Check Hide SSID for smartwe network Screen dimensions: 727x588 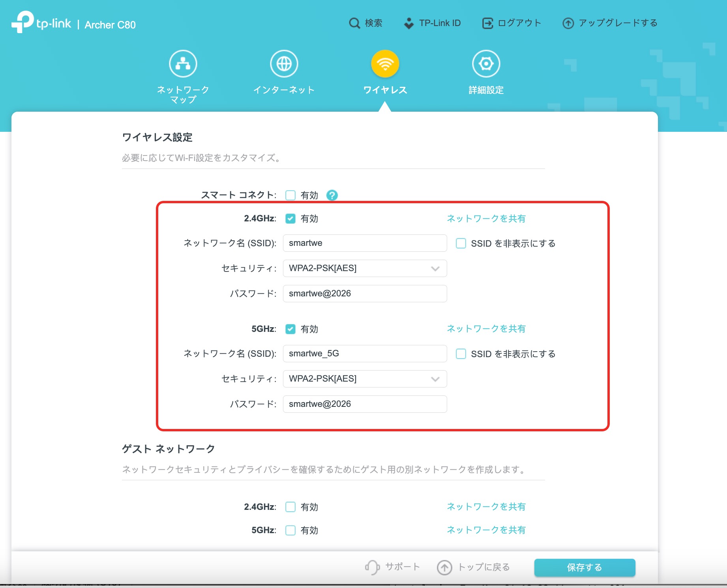point(461,243)
